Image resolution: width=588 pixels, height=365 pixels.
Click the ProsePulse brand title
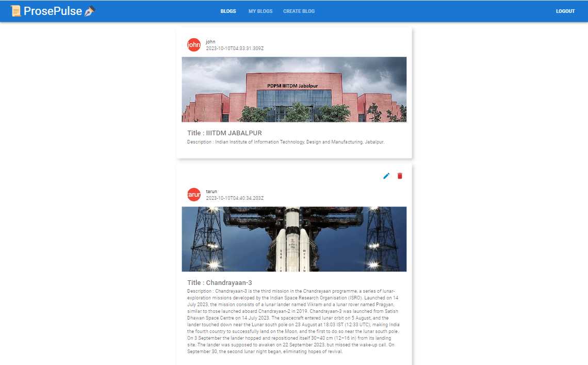click(x=53, y=11)
